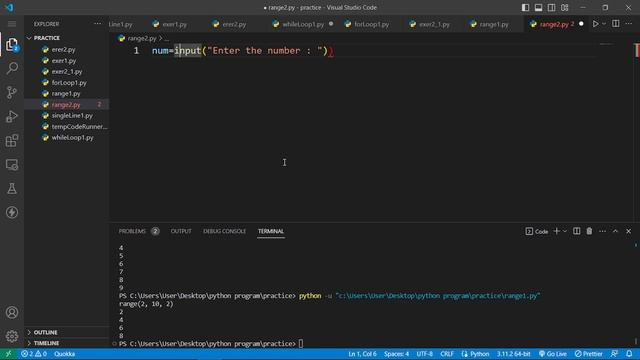Select range2.py in the explorer
The width and height of the screenshot is (640, 360).
(66, 104)
